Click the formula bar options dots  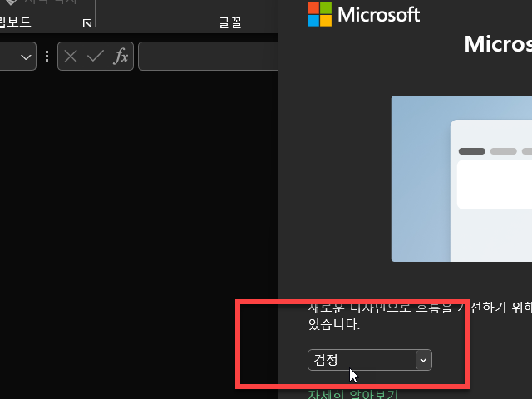coord(47,57)
